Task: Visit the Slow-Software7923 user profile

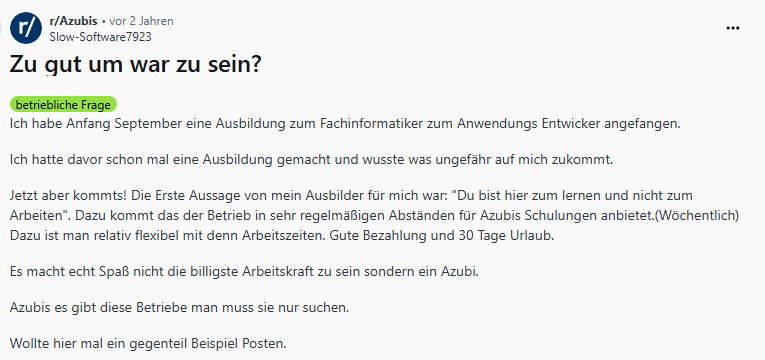Action: (x=101, y=37)
